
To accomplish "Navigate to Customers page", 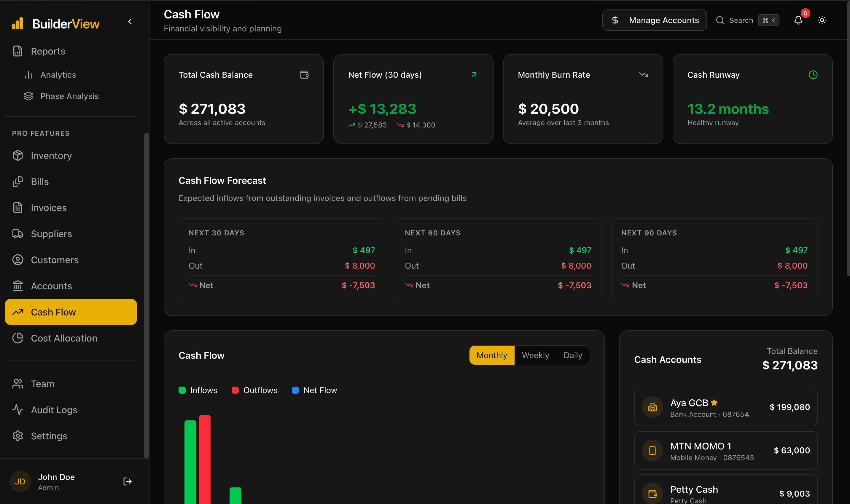I will click(71, 260).
